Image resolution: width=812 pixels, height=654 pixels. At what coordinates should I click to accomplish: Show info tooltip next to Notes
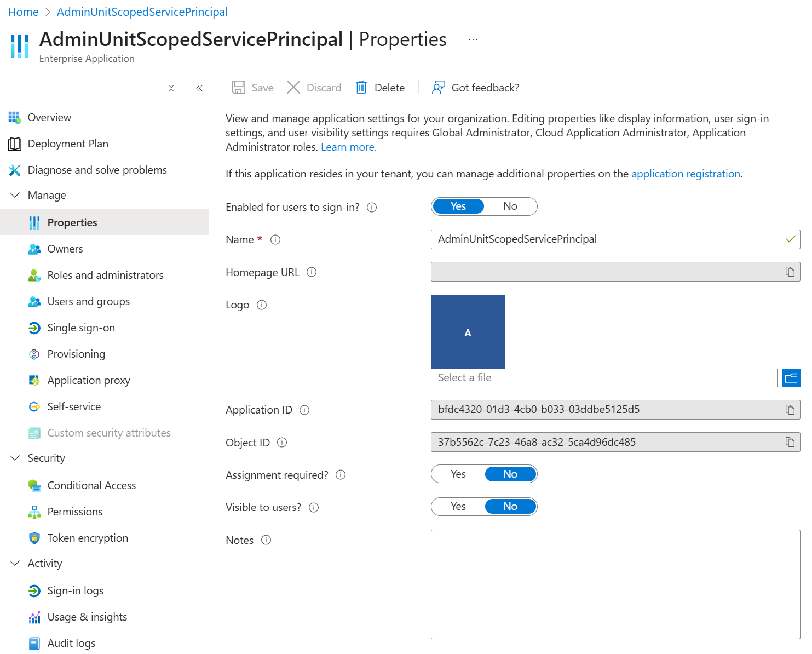pos(266,540)
